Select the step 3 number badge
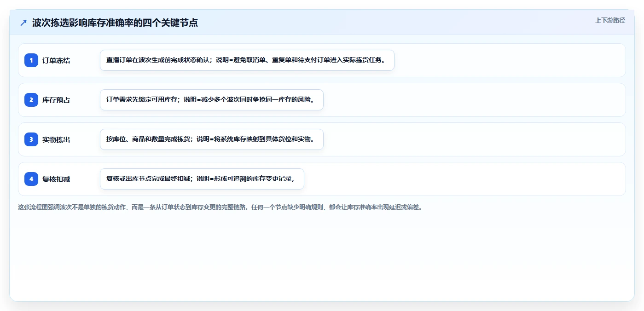Viewport: 644px width, 311px height. point(31,139)
